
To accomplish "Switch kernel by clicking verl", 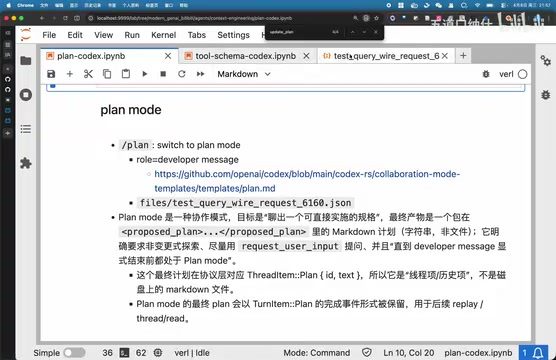I will (506, 74).
